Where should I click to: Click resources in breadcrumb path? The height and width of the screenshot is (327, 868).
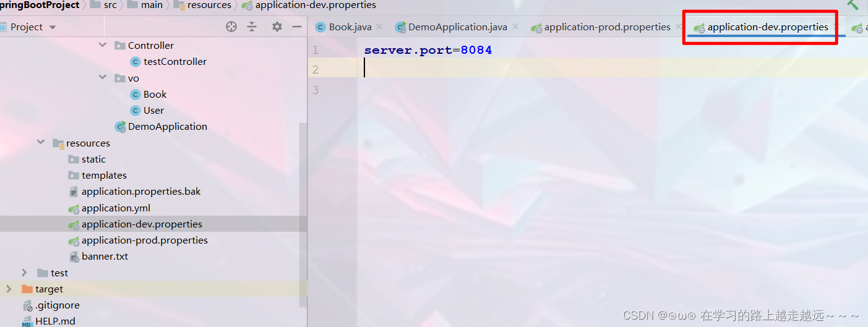click(209, 5)
